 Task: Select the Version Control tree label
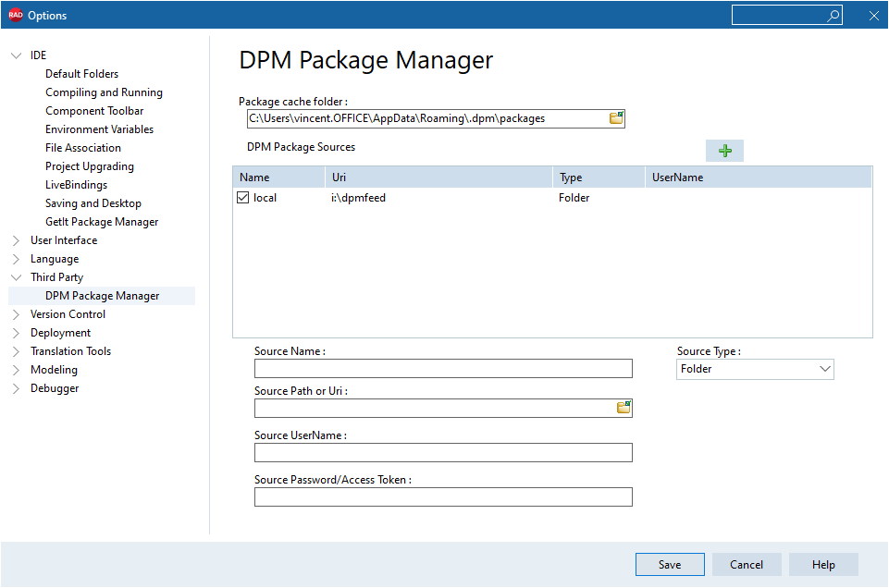click(68, 314)
